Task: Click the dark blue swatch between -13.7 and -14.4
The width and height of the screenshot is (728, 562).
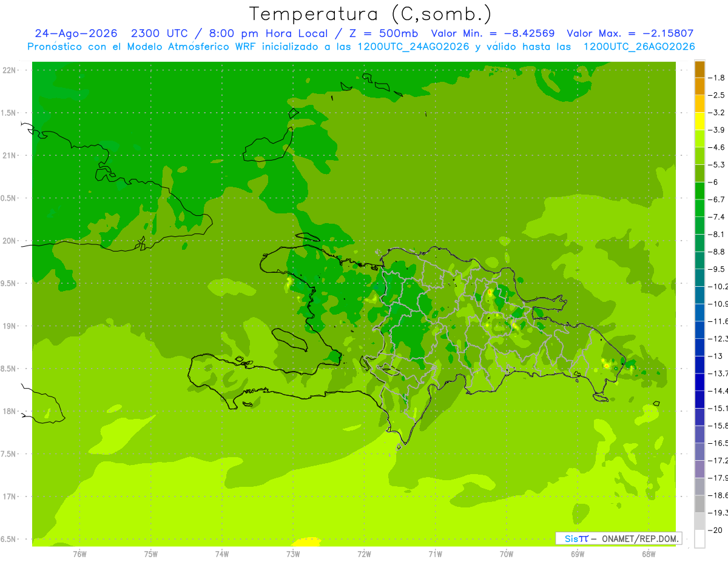Action: tap(699, 382)
